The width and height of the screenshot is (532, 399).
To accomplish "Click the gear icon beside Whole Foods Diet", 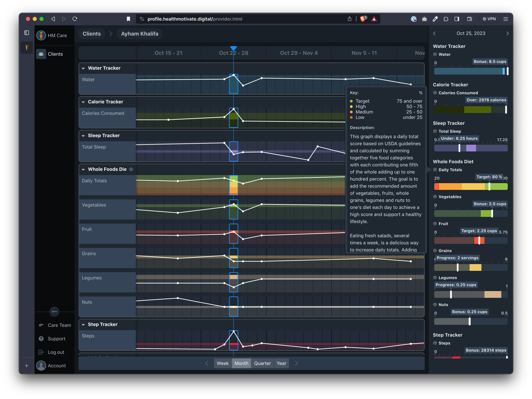I will [131, 169].
